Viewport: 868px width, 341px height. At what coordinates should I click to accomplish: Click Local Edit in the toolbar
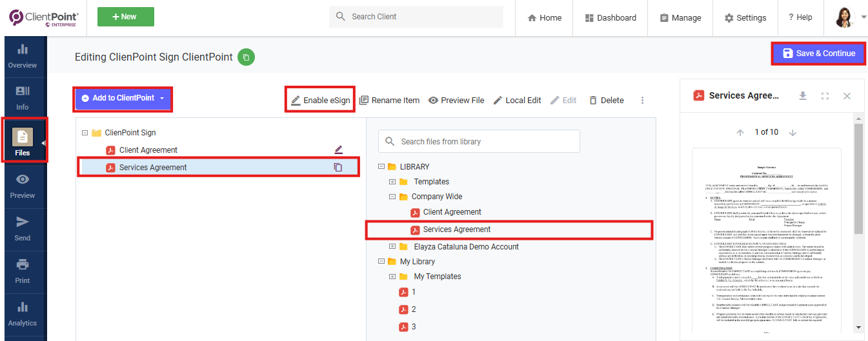click(517, 100)
